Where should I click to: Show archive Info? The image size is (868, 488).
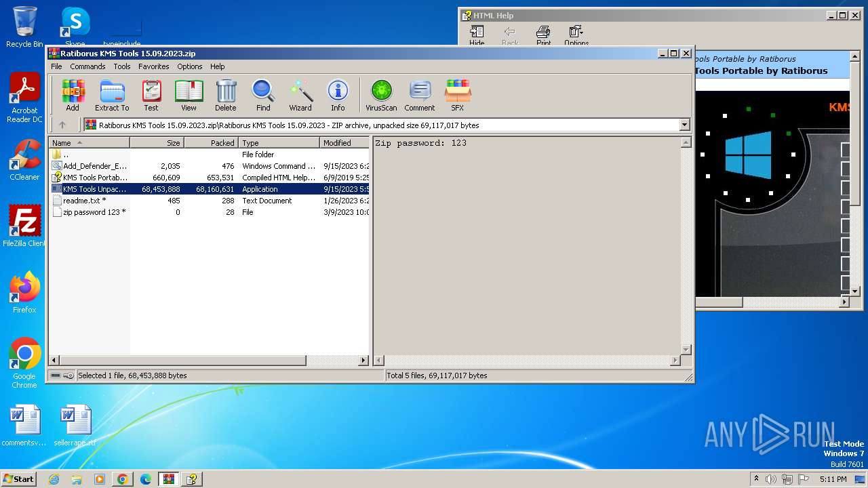click(338, 95)
